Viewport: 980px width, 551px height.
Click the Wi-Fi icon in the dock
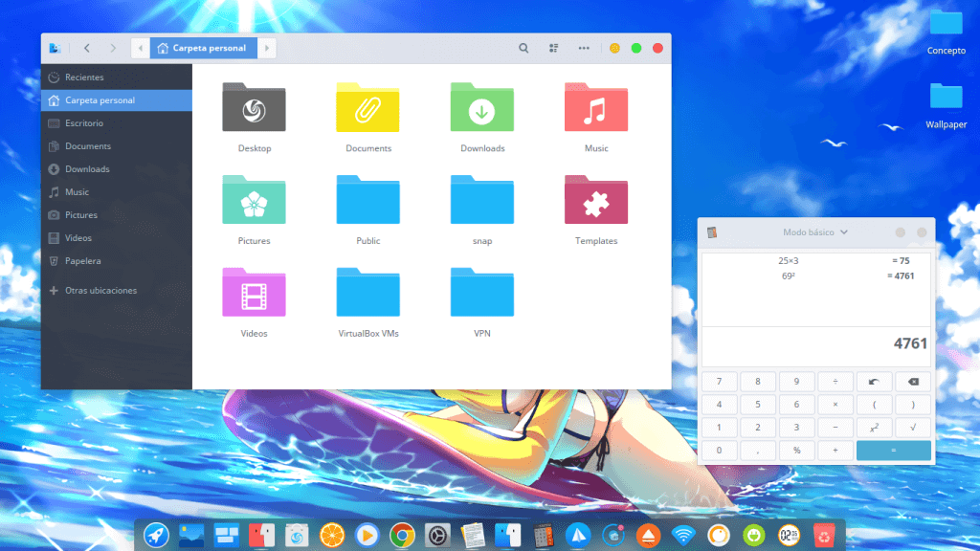[683, 536]
